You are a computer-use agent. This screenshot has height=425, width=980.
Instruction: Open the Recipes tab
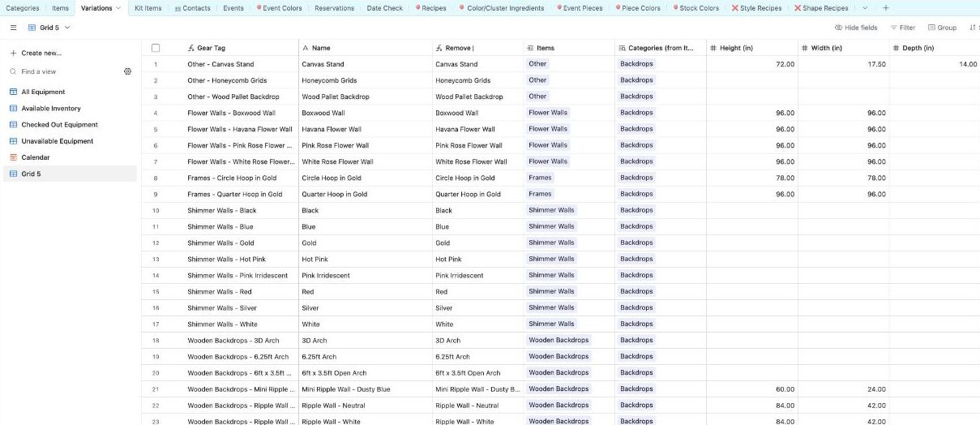pos(430,8)
